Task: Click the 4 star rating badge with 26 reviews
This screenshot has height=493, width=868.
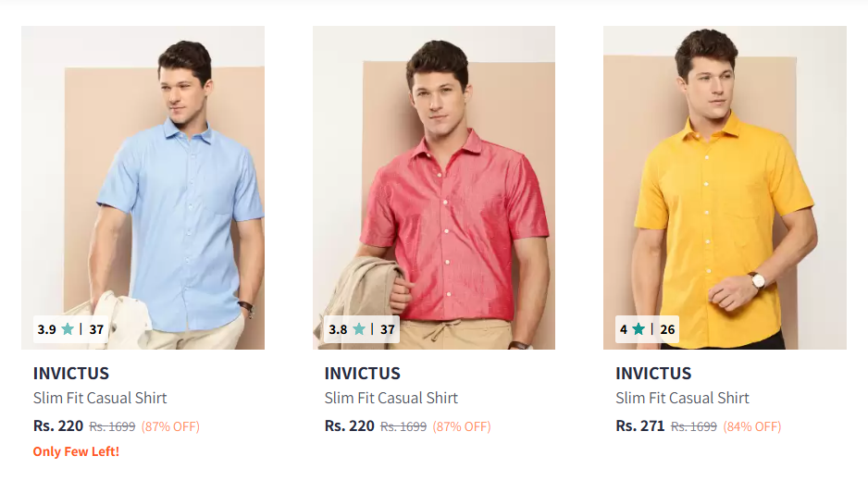Action: coord(647,329)
